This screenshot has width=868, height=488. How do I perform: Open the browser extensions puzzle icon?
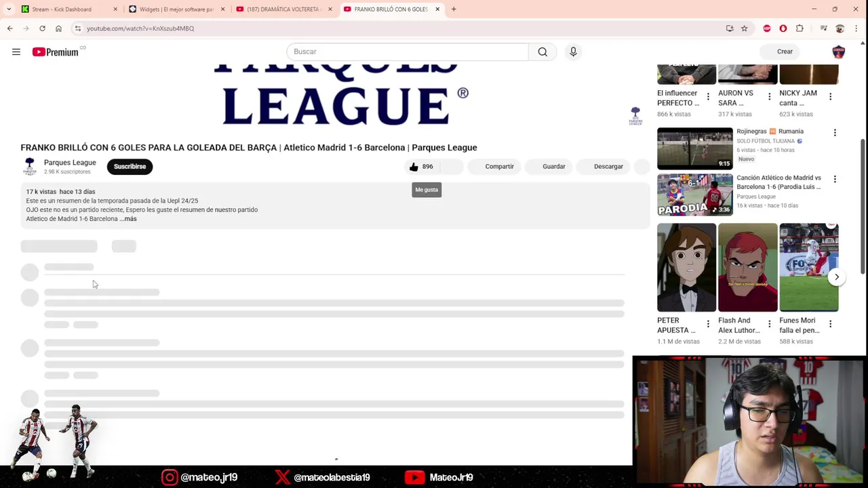(800, 28)
